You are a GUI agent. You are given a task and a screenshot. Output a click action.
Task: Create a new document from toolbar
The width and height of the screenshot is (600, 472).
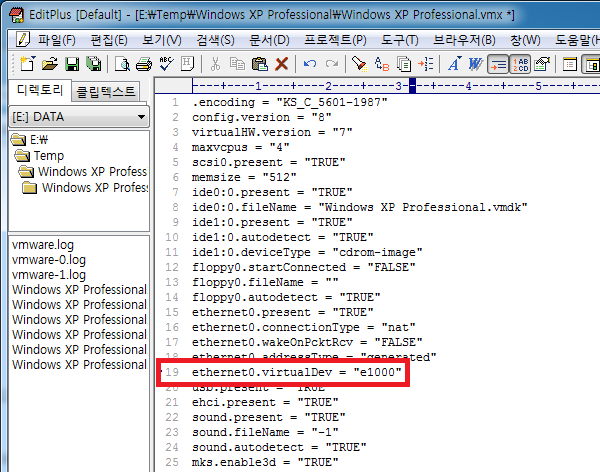pos(27,64)
